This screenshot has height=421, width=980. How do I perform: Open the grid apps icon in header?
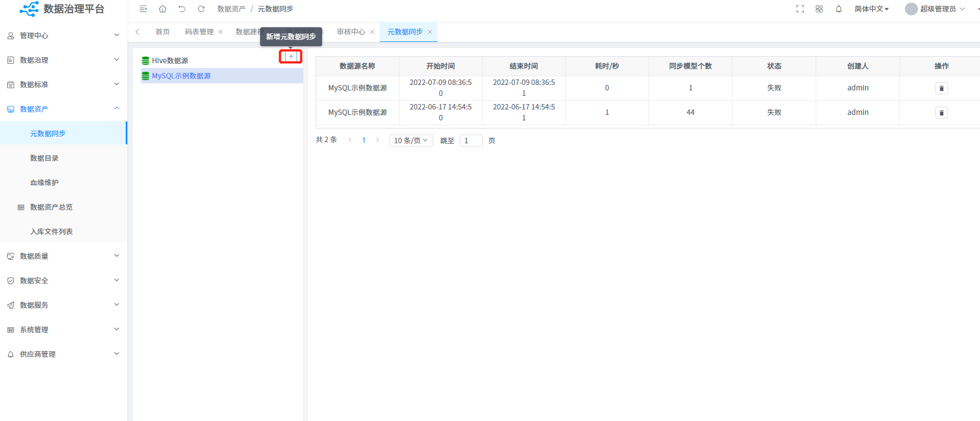point(819,9)
